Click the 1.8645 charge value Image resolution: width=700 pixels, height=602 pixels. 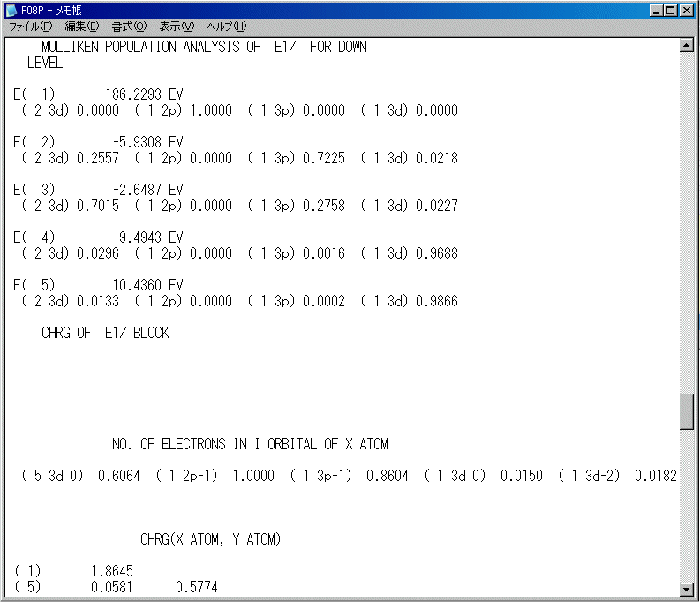tap(111, 572)
